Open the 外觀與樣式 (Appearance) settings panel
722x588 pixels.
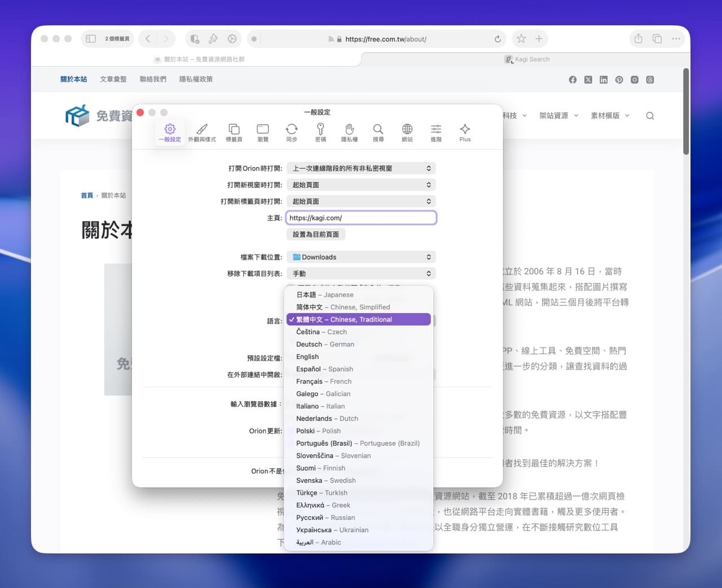pyautogui.click(x=202, y=132)
